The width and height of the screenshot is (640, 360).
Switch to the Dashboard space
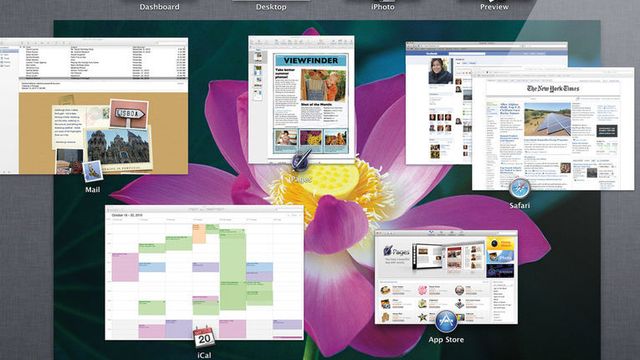pos(159,6)
